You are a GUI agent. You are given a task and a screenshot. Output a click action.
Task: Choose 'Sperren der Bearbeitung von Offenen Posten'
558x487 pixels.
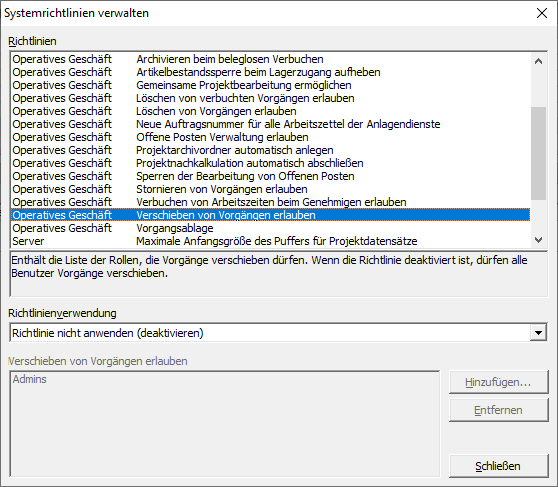coord(270,176)
